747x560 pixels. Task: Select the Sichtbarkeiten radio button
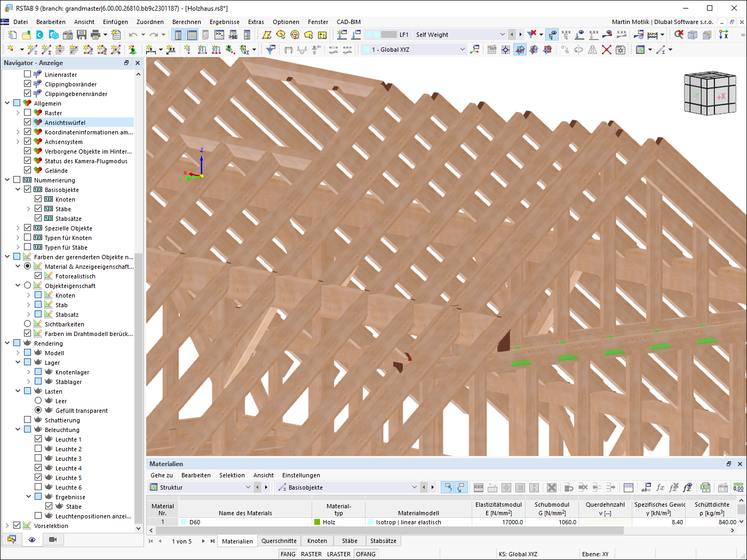click(27, 324)
